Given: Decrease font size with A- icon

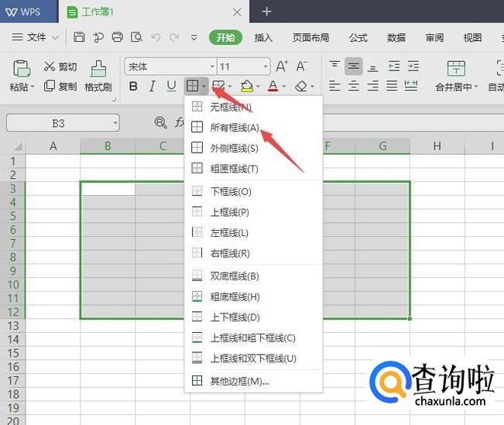Looking at the screenshot, I should 301,67.
